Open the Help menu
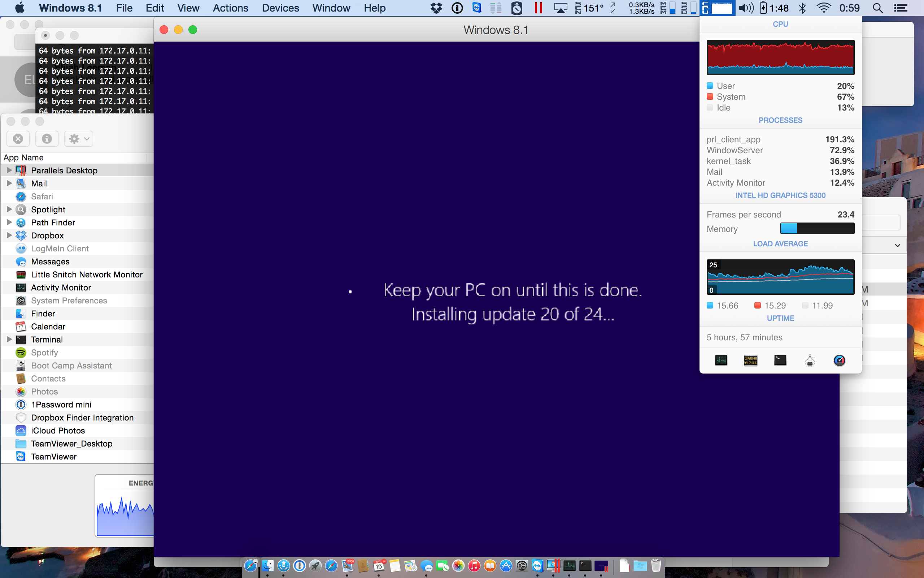 pyautogui.click(x=375, y=8)
